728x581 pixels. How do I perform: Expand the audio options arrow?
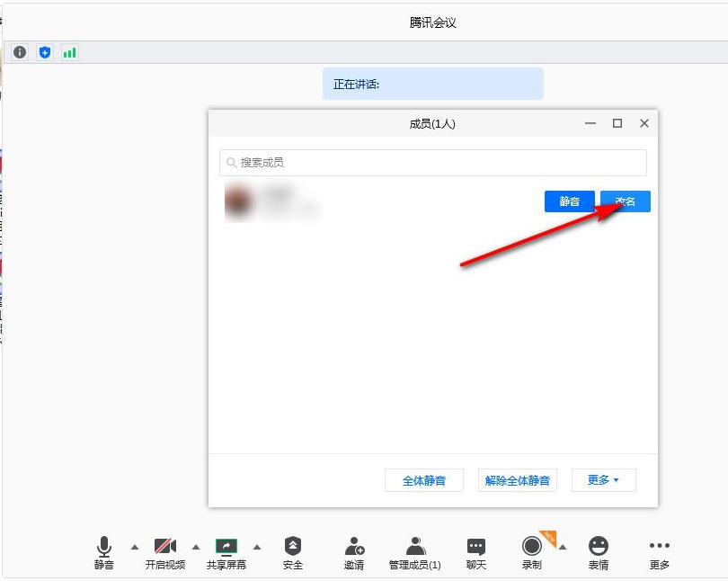tap(135, 547)
